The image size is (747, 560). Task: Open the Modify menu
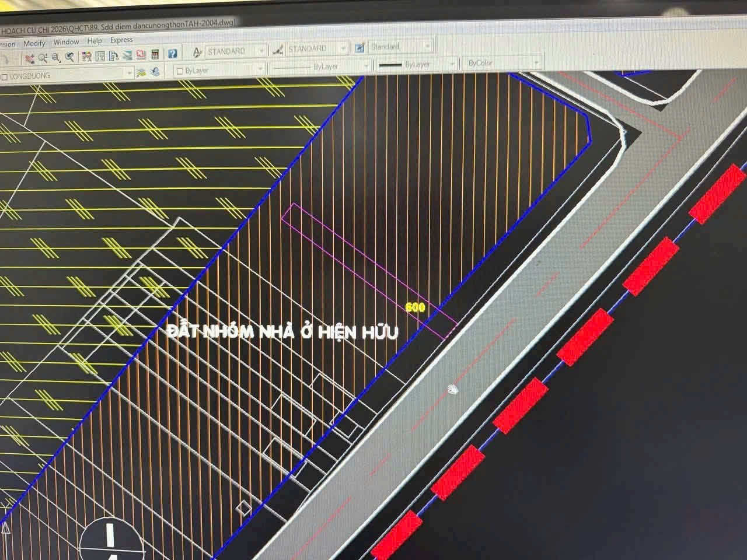click(x=34, y=44)
